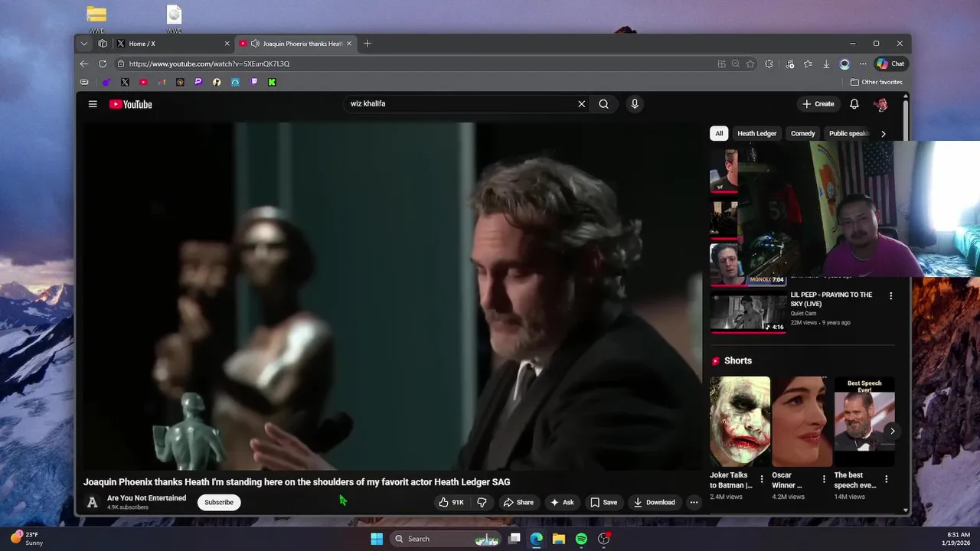Select the Public speaking filter chip
980x551 pixels.
tap(849, 133)
